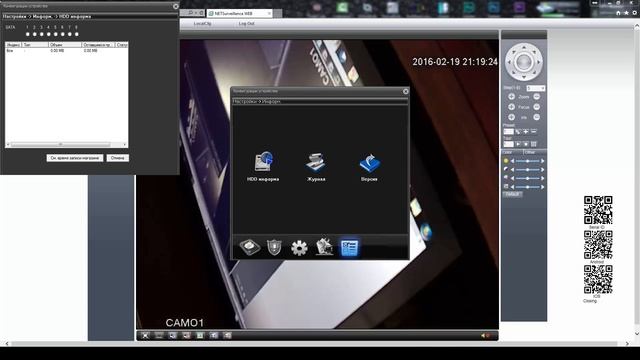Viewport: 640px width, 360px height.
Task: Toggle the speaker audio icon below video
Action: click(485, 336)
